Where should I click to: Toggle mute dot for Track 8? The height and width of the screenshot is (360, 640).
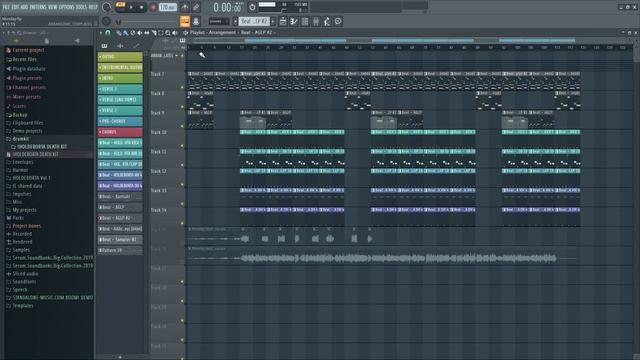tap(182, 107)
